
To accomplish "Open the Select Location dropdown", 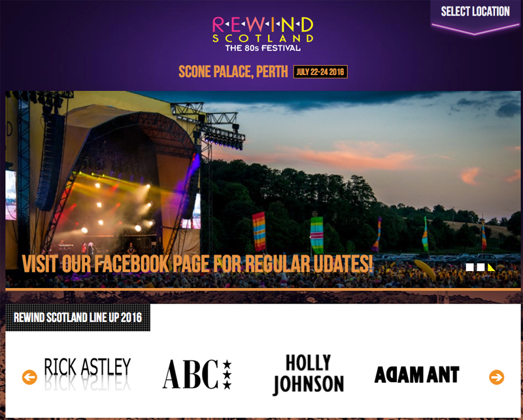I will coord(475,11).
